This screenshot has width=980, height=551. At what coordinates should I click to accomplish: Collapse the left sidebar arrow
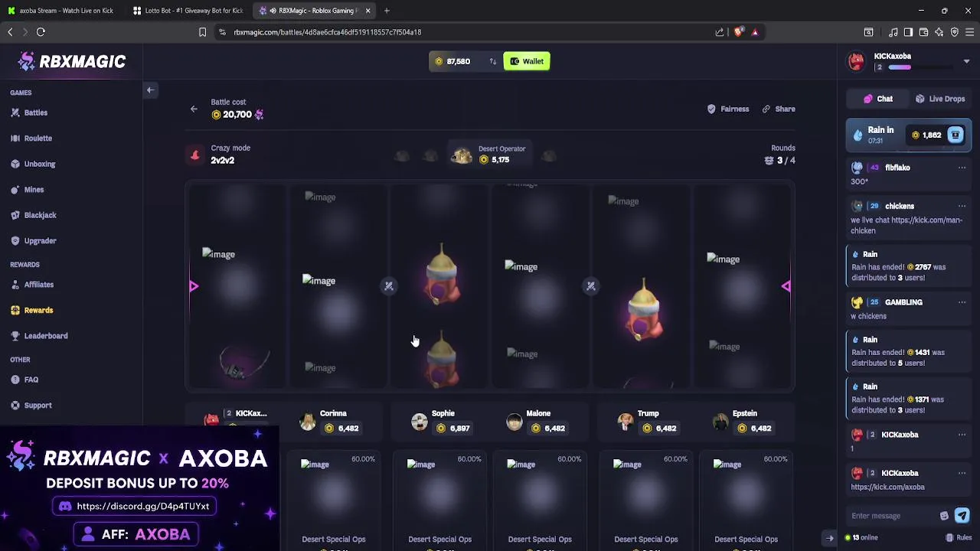point(150,90)
